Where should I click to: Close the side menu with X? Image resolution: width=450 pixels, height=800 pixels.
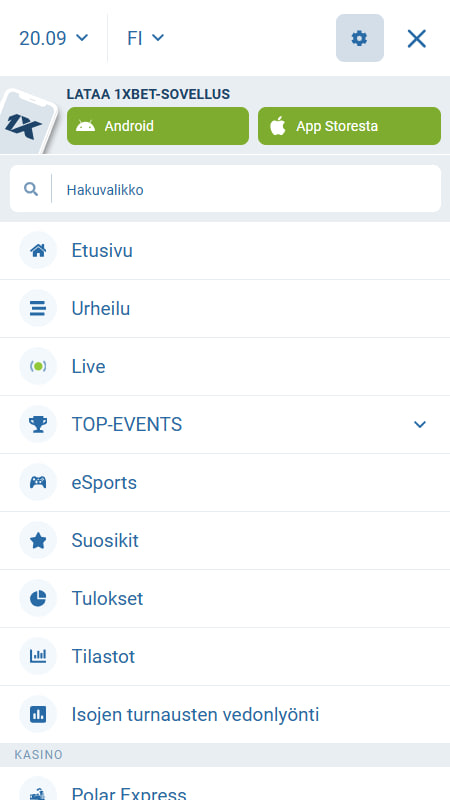pyautogui.click(x=416, y=38)
